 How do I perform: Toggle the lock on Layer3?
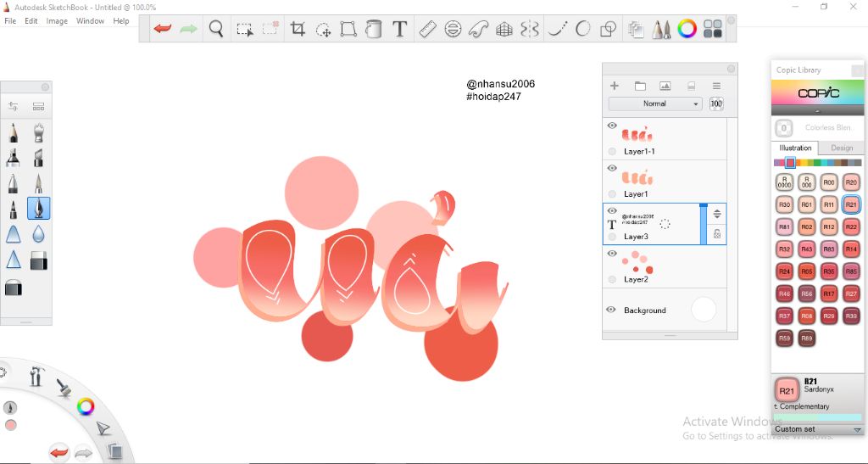pyautogui.click(x=717, y=233)
